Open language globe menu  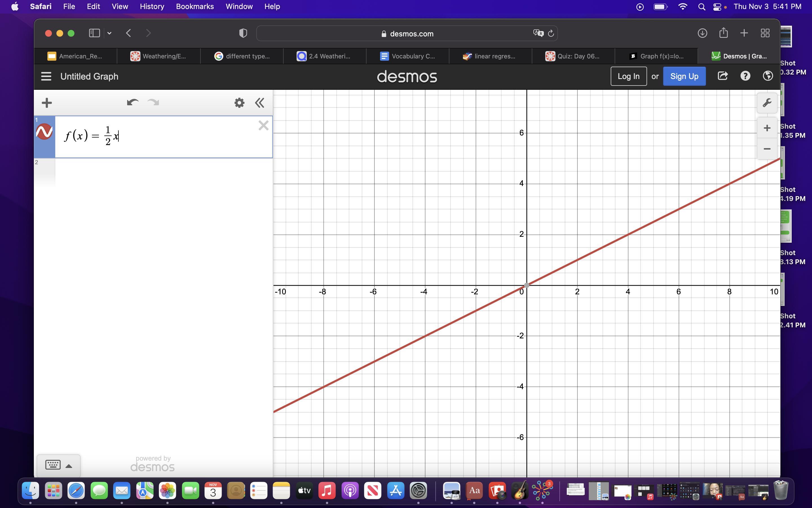pos(768,76)
